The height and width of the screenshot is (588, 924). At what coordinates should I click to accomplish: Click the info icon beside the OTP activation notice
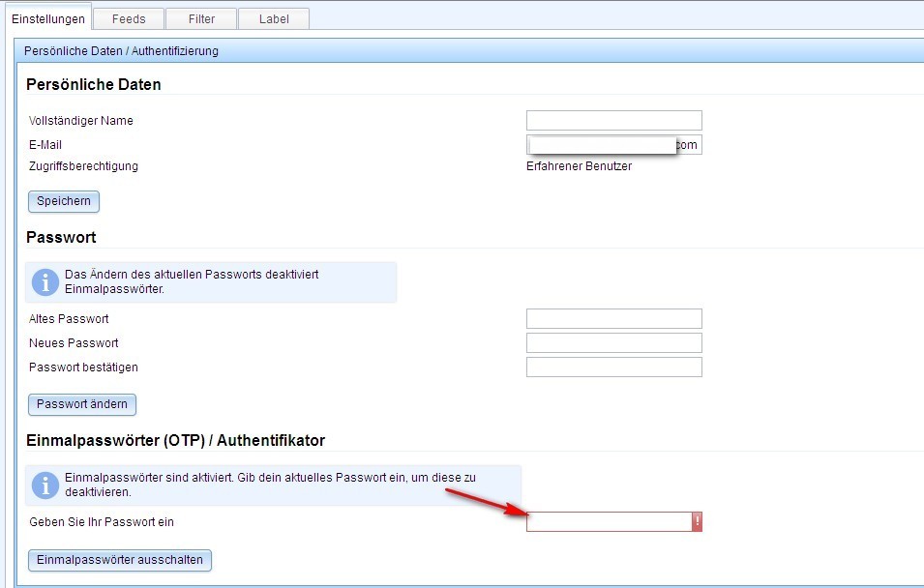point(45,485)
